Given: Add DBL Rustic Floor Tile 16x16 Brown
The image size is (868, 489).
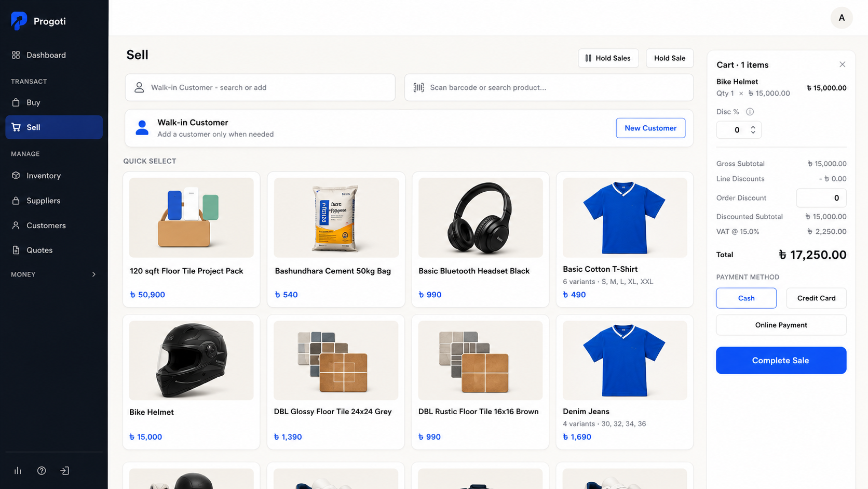Looking at the screenshot, I should 480,382.
